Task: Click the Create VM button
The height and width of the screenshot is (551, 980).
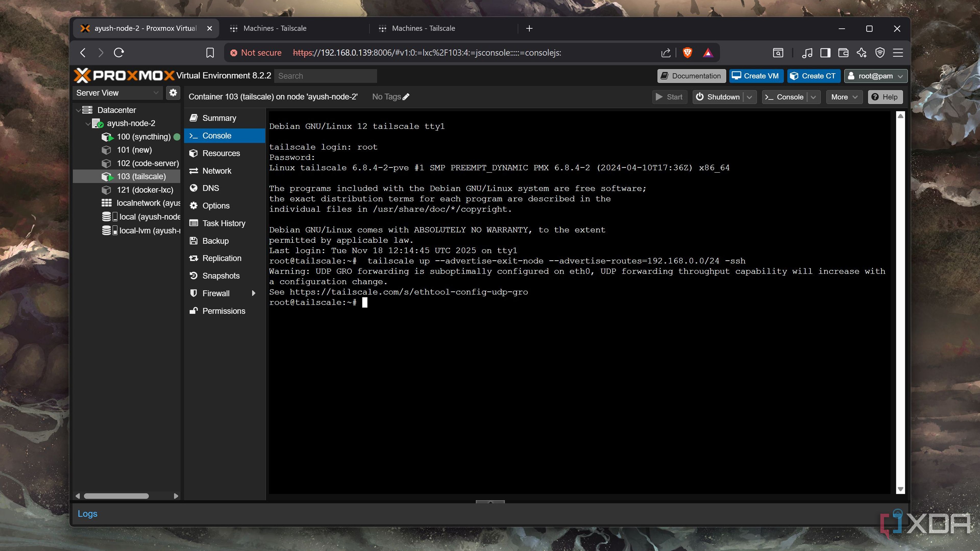Action: coord(756,76)
